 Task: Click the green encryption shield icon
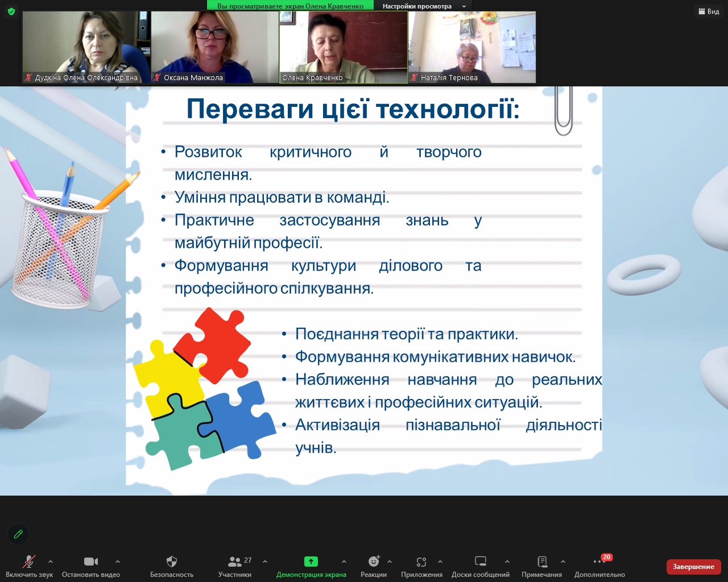[x=11, y=11]
